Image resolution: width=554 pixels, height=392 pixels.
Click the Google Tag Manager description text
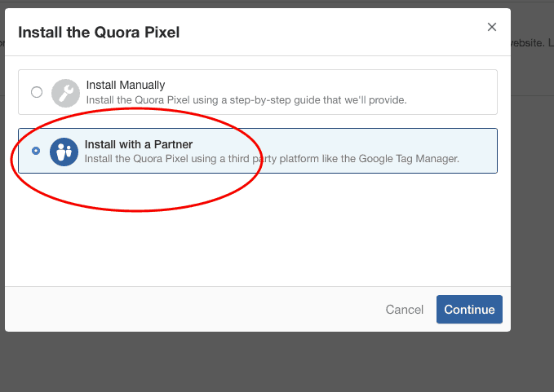[x=272, y=159]
